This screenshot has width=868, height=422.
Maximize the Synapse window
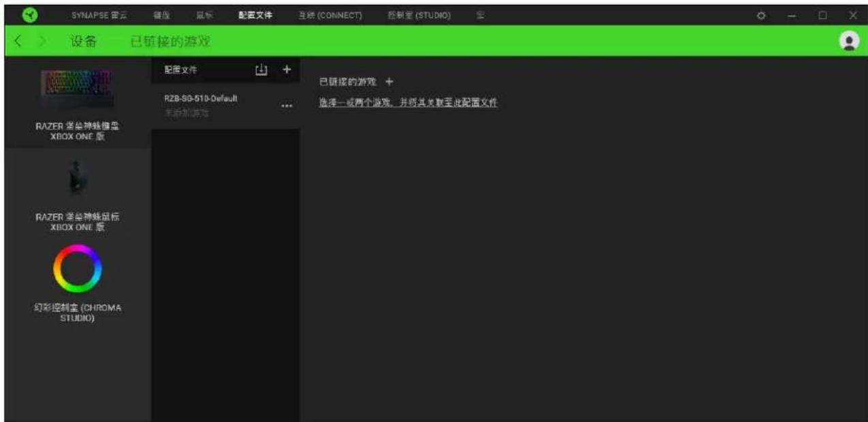click(822, 15)
